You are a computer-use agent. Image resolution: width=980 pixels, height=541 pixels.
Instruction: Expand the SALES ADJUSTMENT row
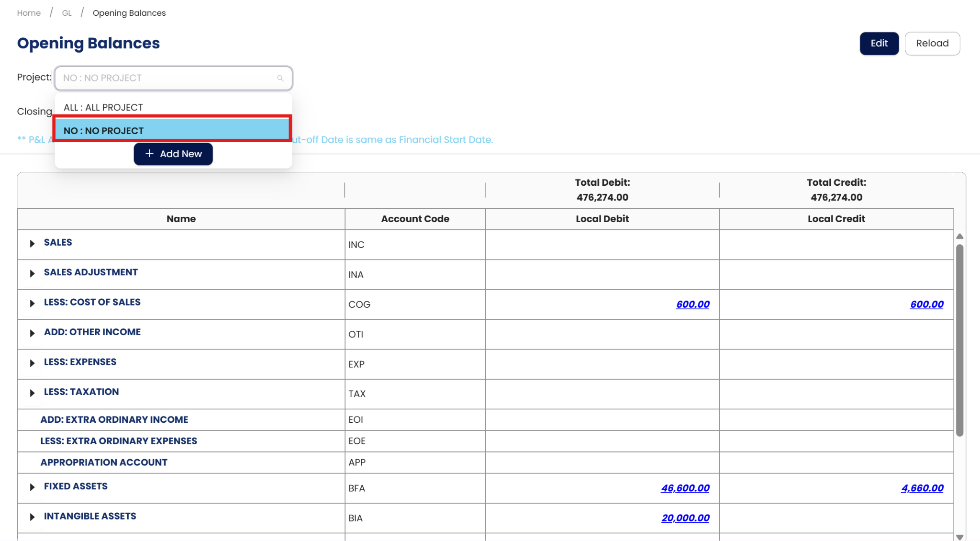32,273
